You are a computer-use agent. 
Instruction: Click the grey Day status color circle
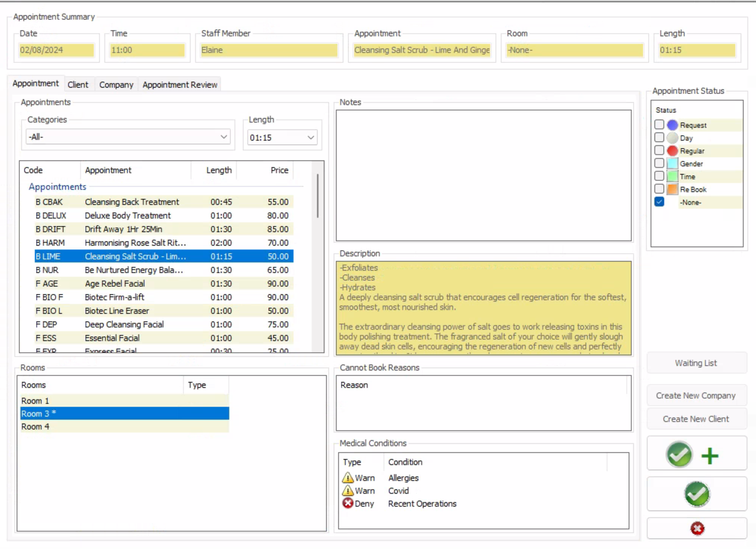672,138
